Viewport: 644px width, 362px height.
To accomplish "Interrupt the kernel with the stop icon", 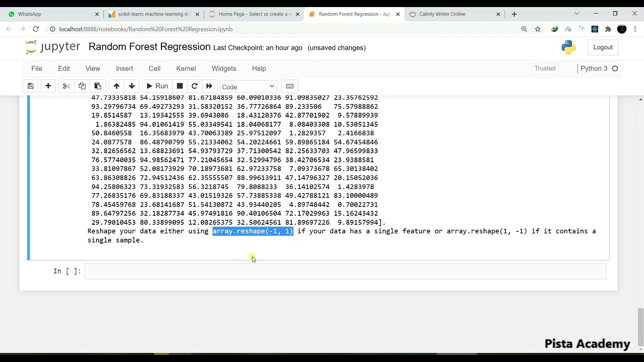I will (180, 86).
